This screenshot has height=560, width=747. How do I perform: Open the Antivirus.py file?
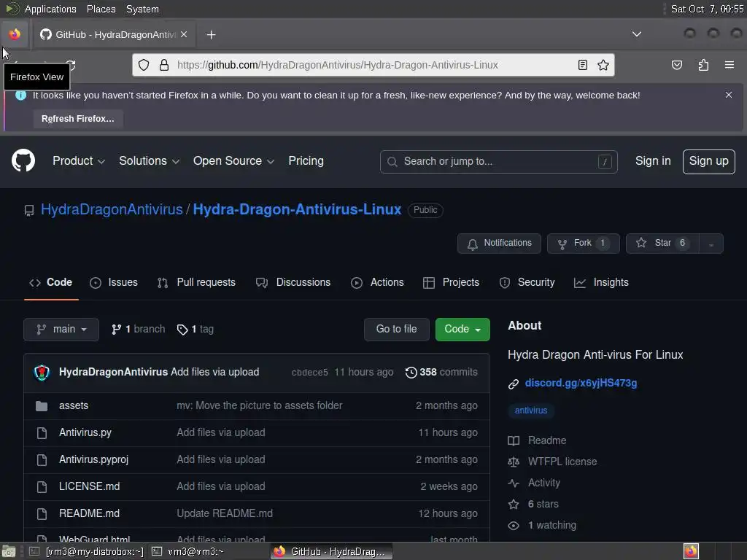tap(85, 432)
